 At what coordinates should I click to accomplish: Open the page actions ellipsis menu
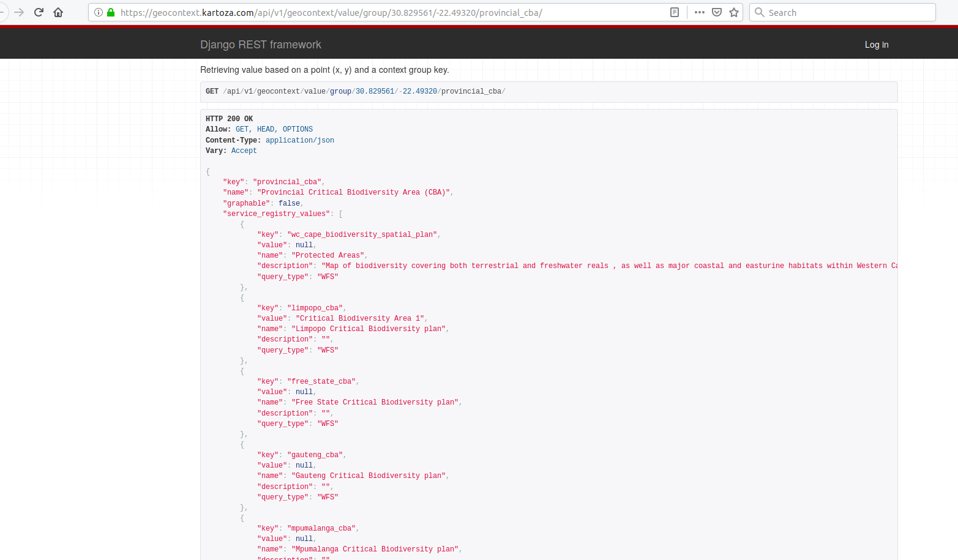(x=698, y=12)
